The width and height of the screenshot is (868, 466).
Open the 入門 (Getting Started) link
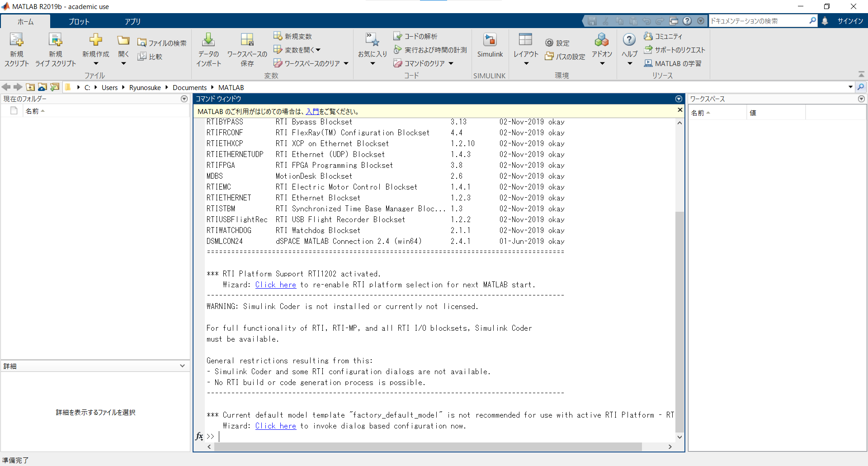coord(313,112)
